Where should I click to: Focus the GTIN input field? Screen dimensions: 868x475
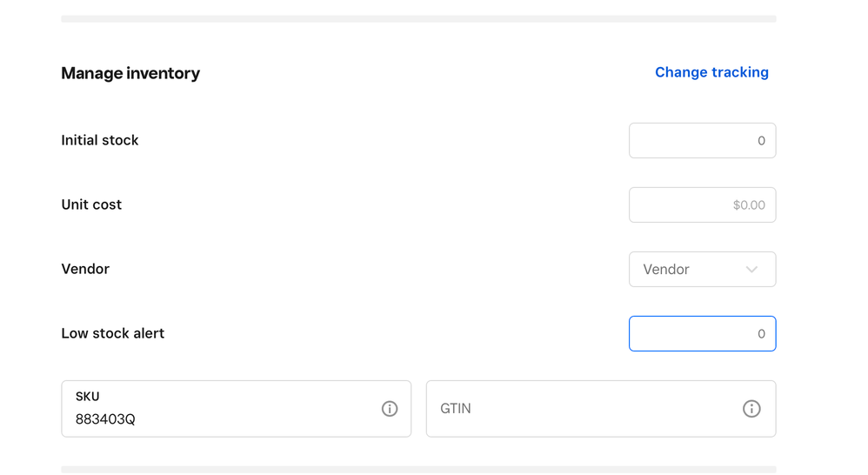(x=583, y=409)
